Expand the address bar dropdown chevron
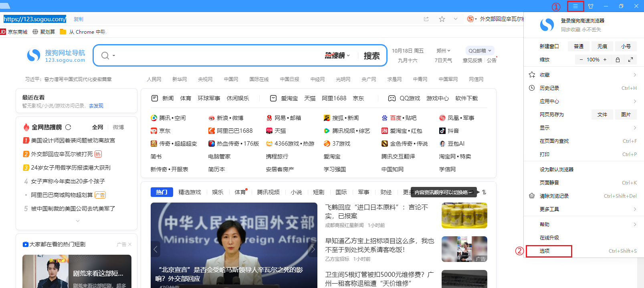 click(456, 19)
